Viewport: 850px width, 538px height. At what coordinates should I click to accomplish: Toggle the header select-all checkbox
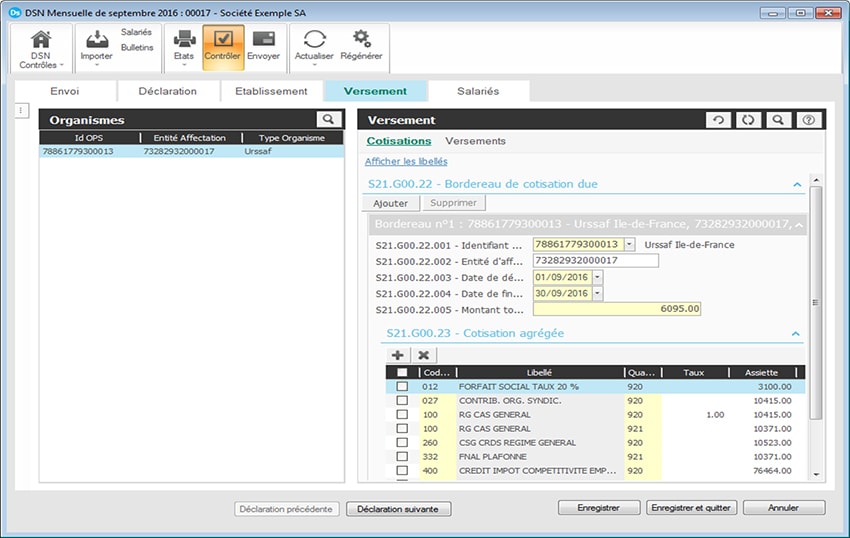[x=402, y=373]
